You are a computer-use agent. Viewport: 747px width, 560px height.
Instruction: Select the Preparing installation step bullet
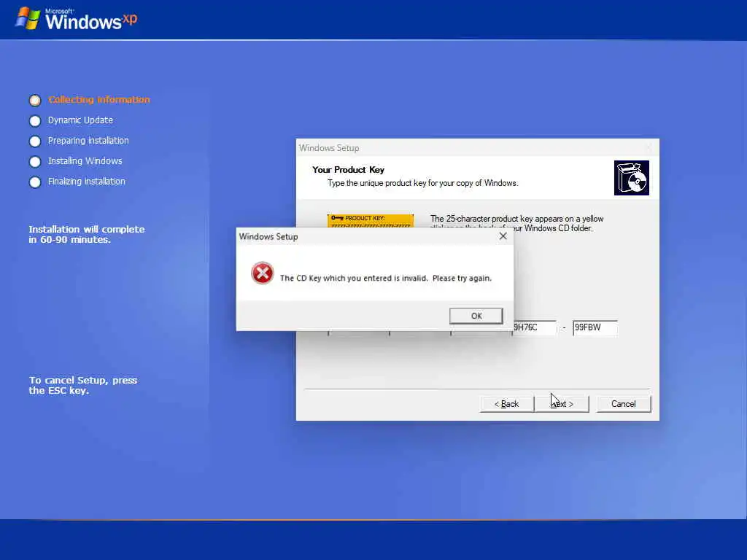35,141
